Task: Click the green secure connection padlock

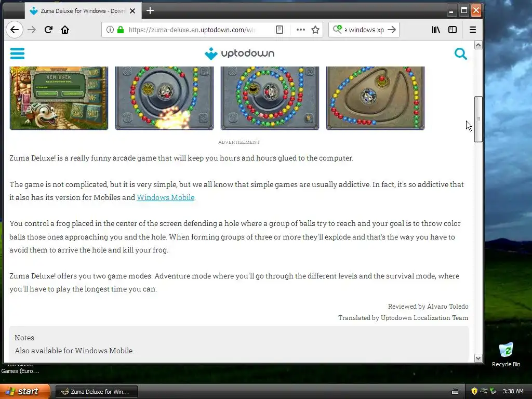Action: [121, 30]
